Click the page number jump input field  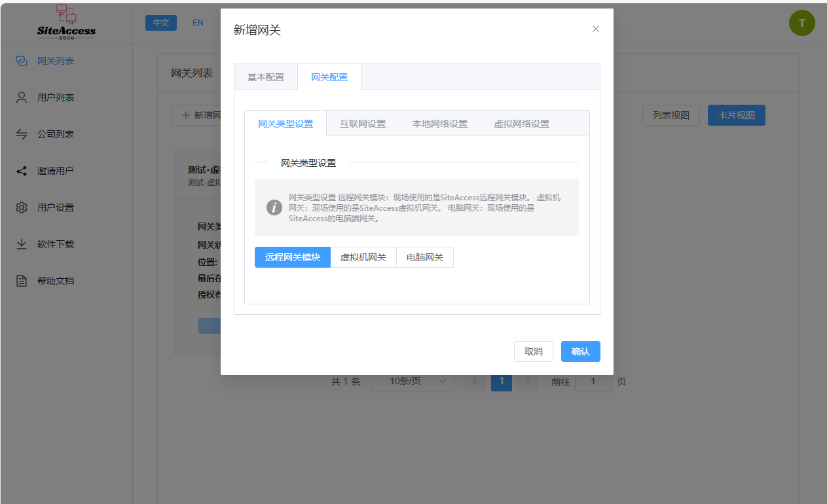pos(593,381)
